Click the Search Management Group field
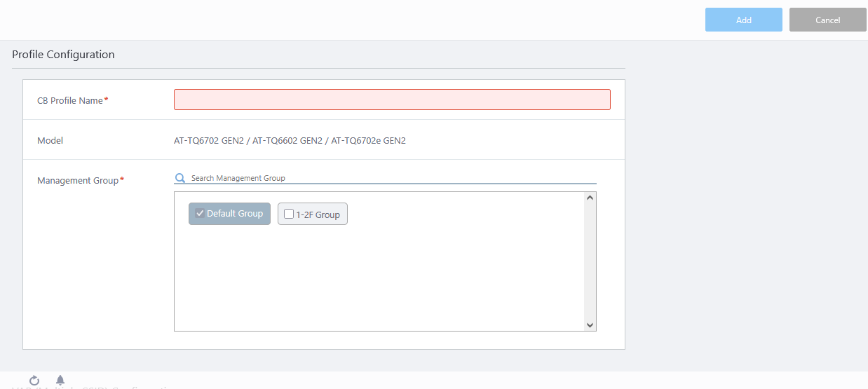Viewport: 868px width, 389px height. (x=393, y=178)
